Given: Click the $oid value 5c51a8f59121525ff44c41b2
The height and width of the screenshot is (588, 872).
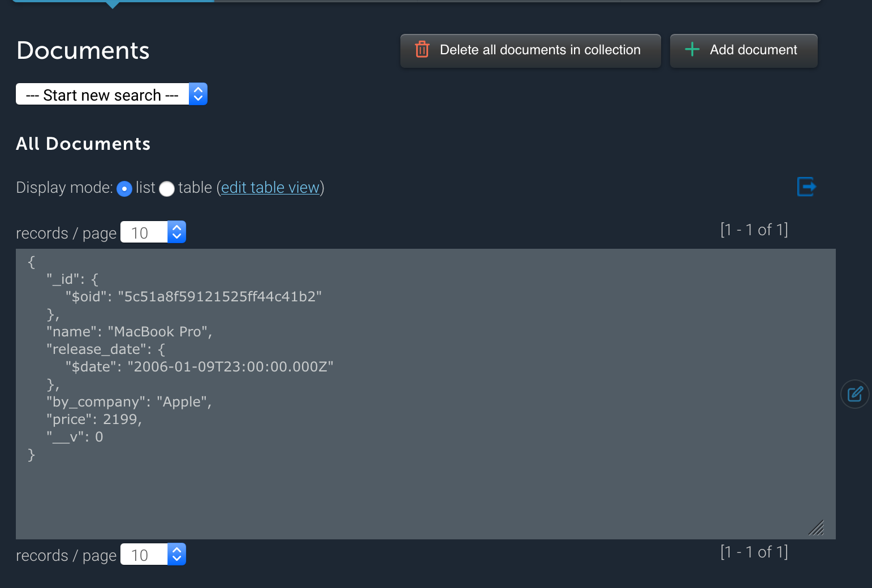Looking at the screenshot, I should (x=220, y=297).
